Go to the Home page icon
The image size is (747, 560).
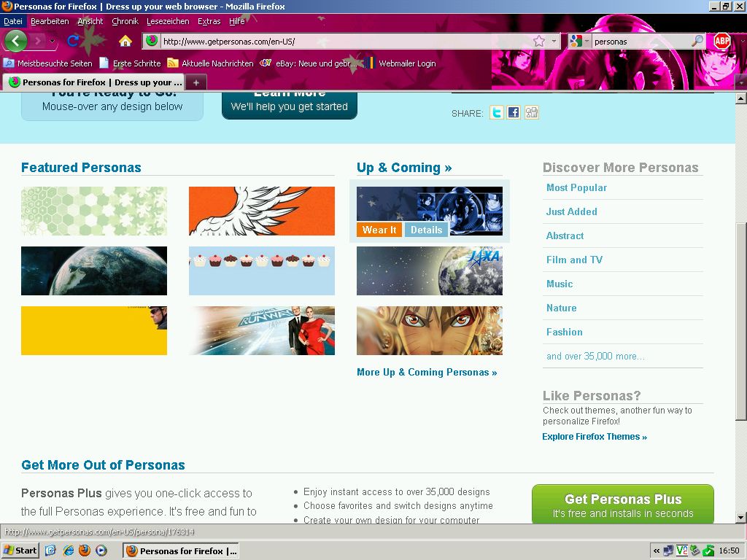[125, 41]
